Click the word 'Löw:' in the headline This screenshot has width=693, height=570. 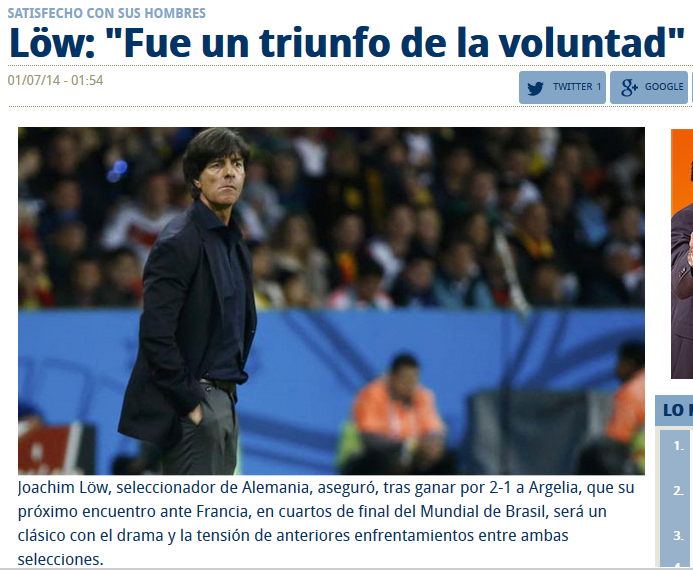coord(52,43)
